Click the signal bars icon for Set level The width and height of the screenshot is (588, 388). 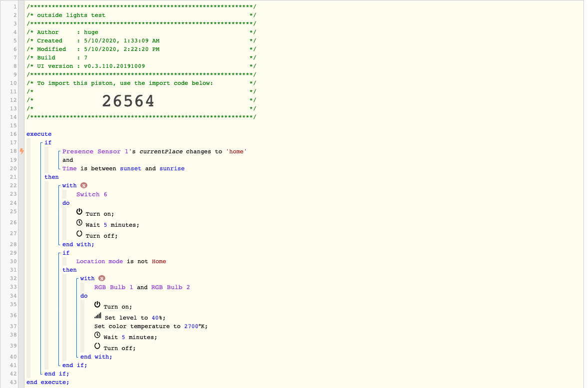(x=98, y=316)
